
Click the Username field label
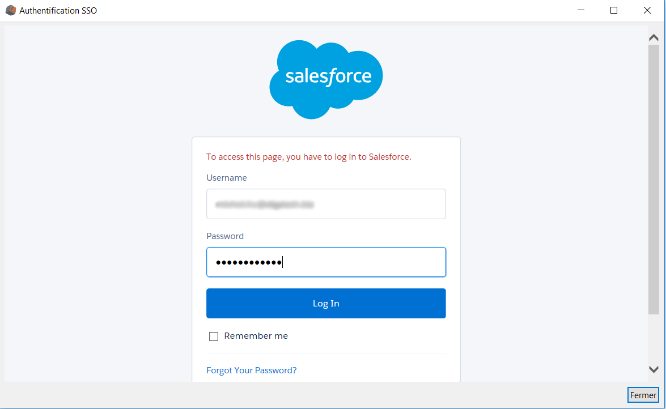click(227, 178)
